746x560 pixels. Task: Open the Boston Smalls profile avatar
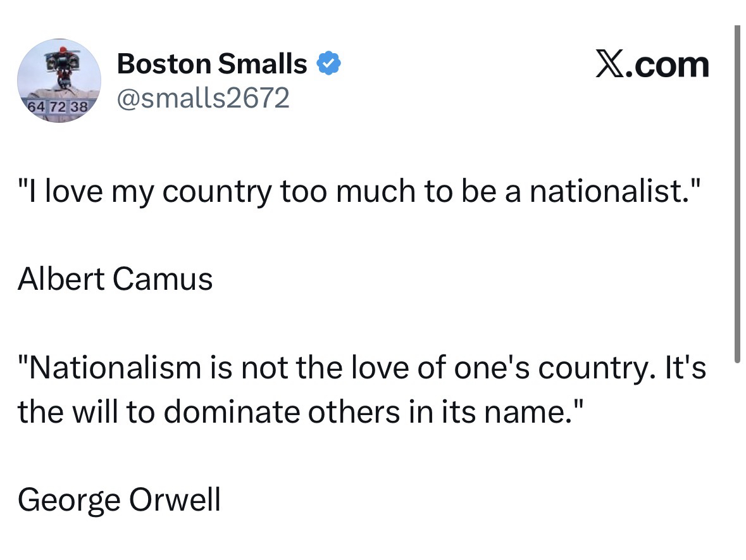pyautogui.click(x=59, y=80)
